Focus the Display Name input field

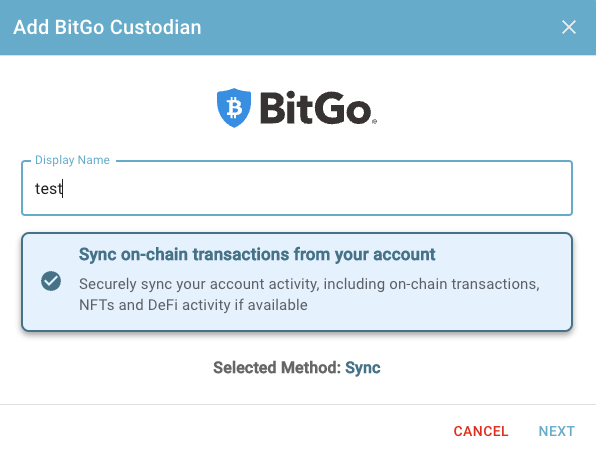click(x=297, y=188)
